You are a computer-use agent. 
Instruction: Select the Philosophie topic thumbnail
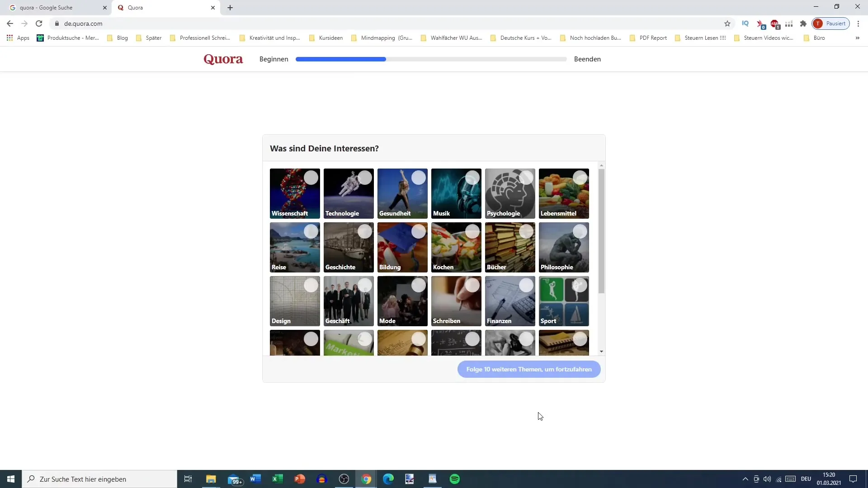coord(563,247)
